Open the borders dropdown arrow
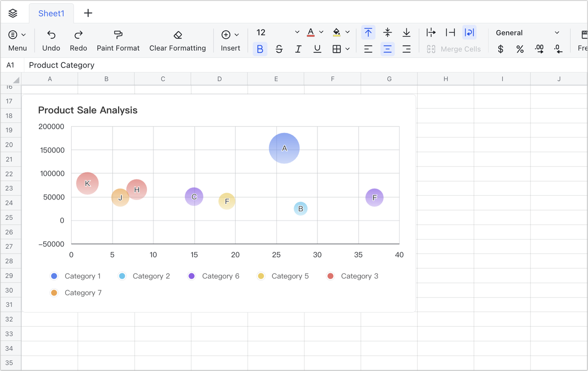Image resolution: width=588 pixels, height=371 pixels. [348, 49]
